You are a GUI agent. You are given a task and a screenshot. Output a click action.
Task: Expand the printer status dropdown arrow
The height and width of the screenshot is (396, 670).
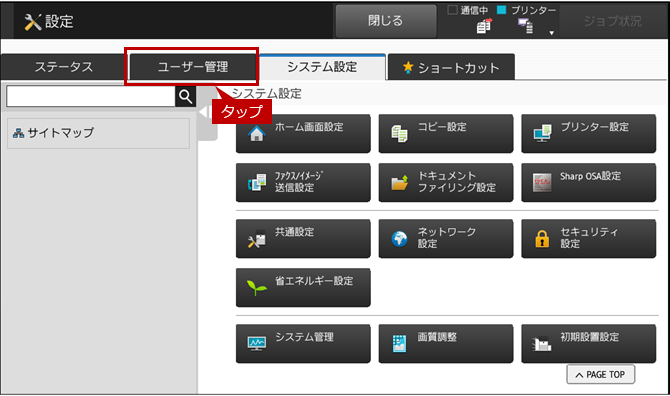click(x=552, y=33)
